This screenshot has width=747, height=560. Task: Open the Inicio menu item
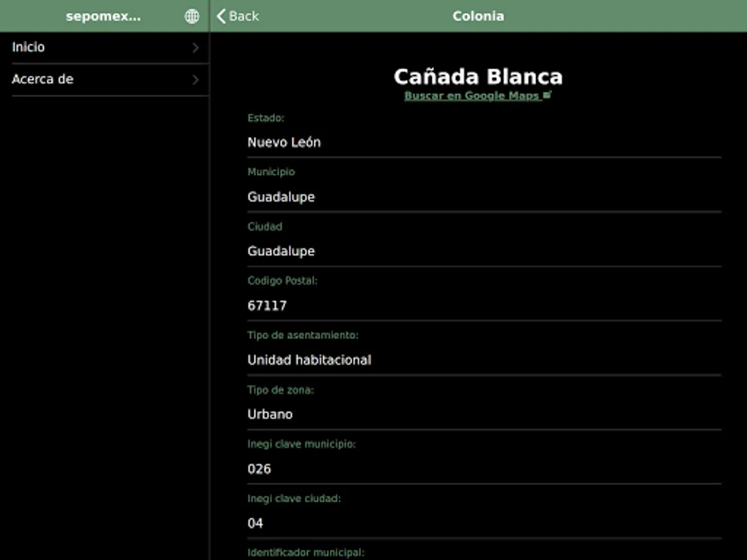click(x=105, y=47)
